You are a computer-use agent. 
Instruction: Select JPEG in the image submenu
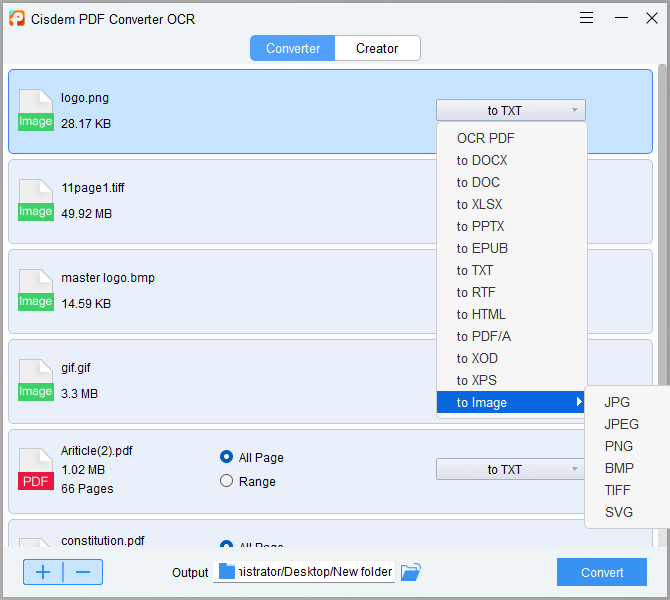point(627,424)
